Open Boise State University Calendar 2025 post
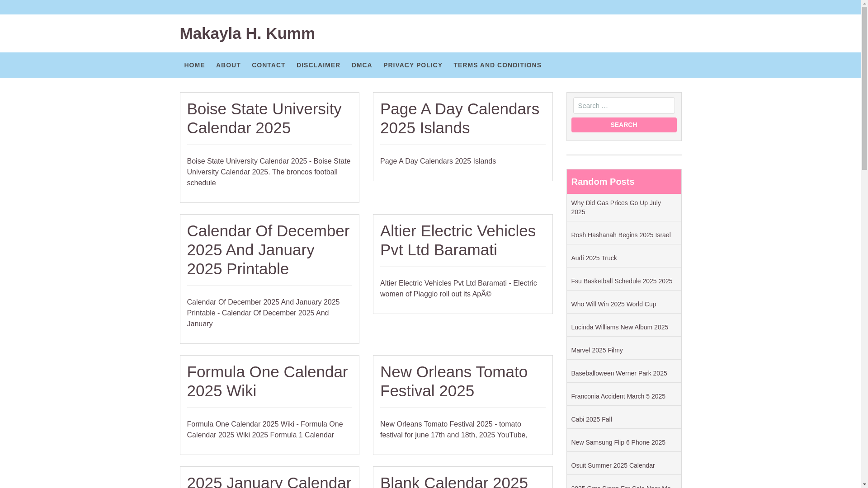This screenshot has width=868, height=488. point(264,118)
